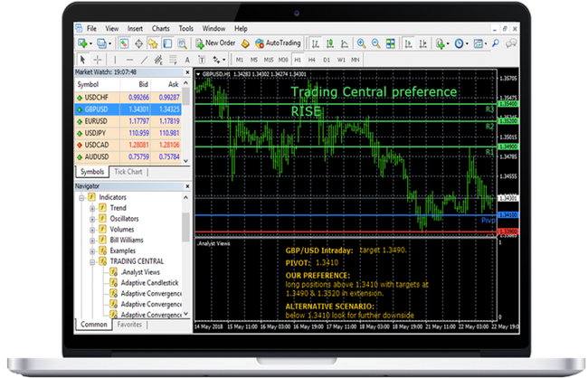Click the Tile Windows icon
Screen dimensions: 588x378
point(391,43)
